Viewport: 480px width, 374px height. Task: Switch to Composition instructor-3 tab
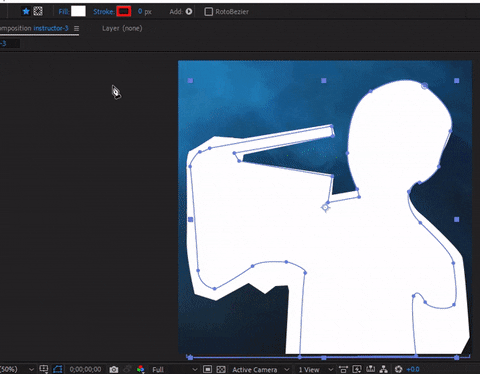[x=34, y=28]
